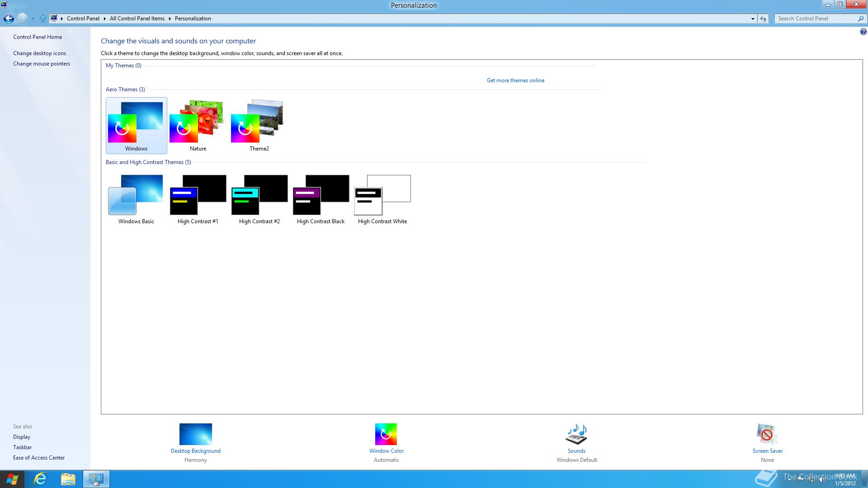Select High Contrast White theme
The height and width of the screenshot is (488, 868).
382,199
